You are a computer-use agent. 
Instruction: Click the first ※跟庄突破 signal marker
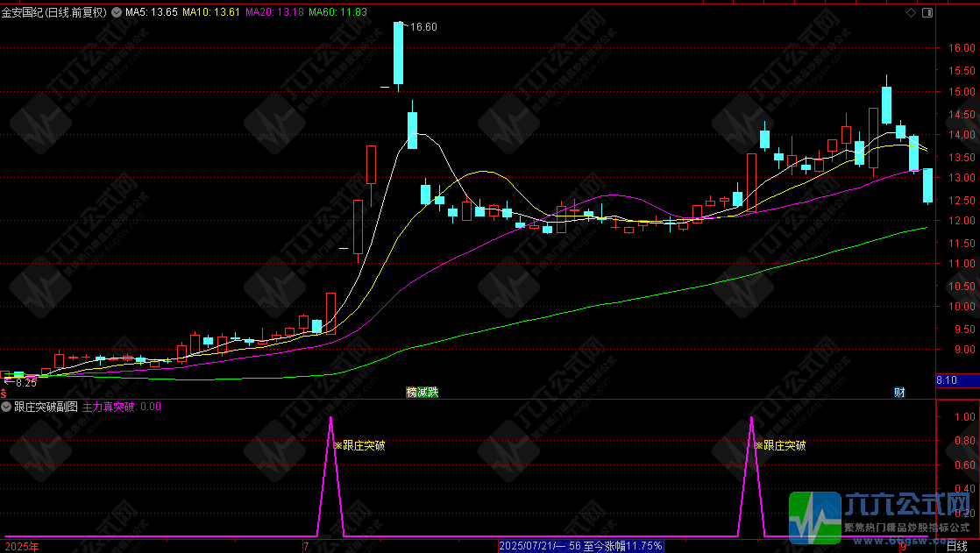[359, 445]
